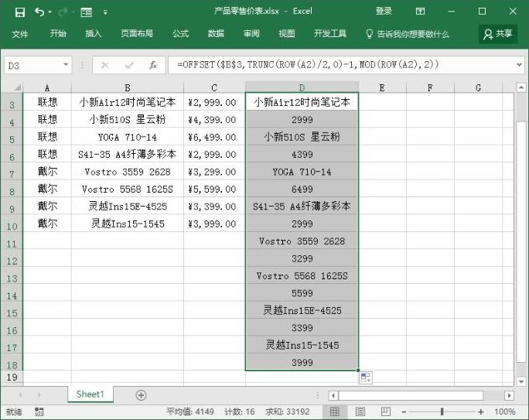Select cell D18 showing 3999
Image resolution: width=529 pixels, height=420 pixels.
pyautogui.click(x=302, y=362)
